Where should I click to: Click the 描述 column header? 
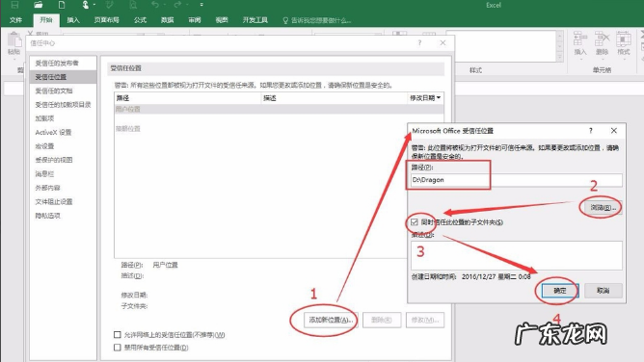pyautogui.click(x=335, y=98)
